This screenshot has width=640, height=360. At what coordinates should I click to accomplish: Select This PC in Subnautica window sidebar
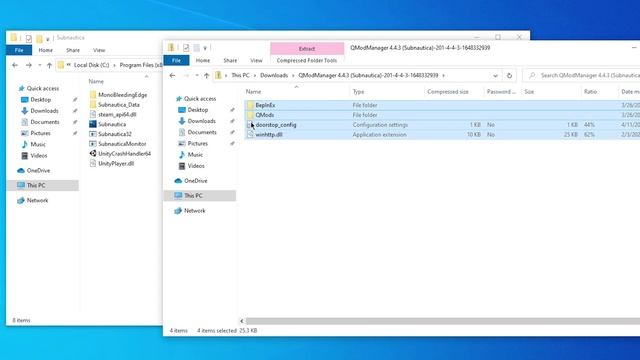[36, 185]
